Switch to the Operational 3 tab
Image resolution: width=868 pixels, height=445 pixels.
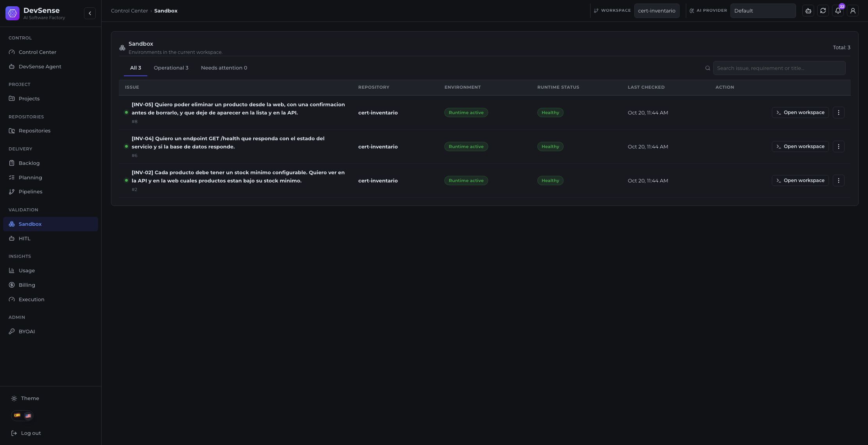[171, 68]
